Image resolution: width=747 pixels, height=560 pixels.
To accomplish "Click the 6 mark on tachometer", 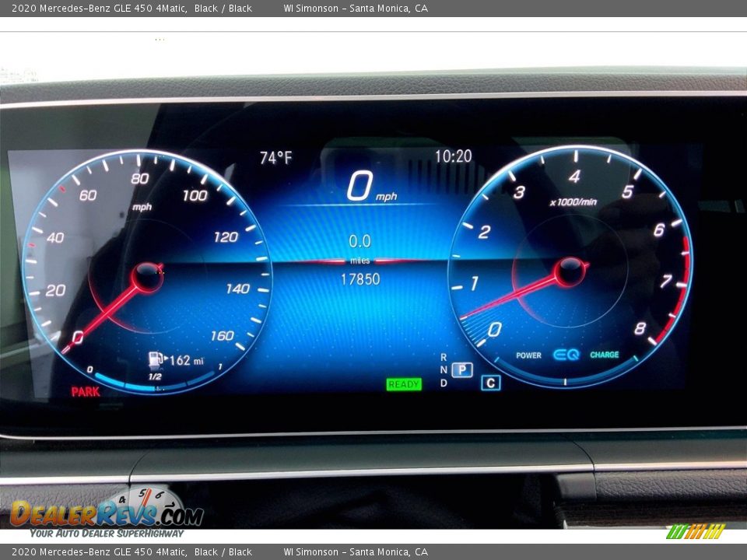I will pos(659,230).
